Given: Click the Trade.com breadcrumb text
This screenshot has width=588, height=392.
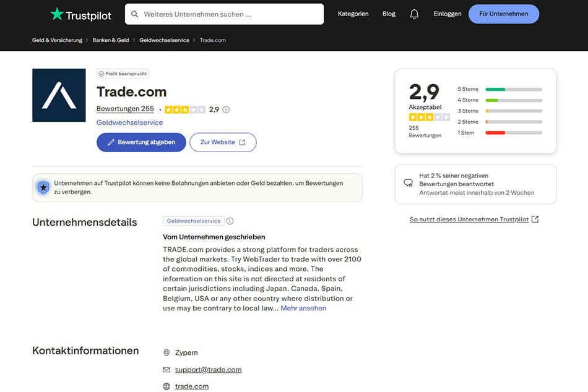Looking at the screenshot, I should [213, 40].
